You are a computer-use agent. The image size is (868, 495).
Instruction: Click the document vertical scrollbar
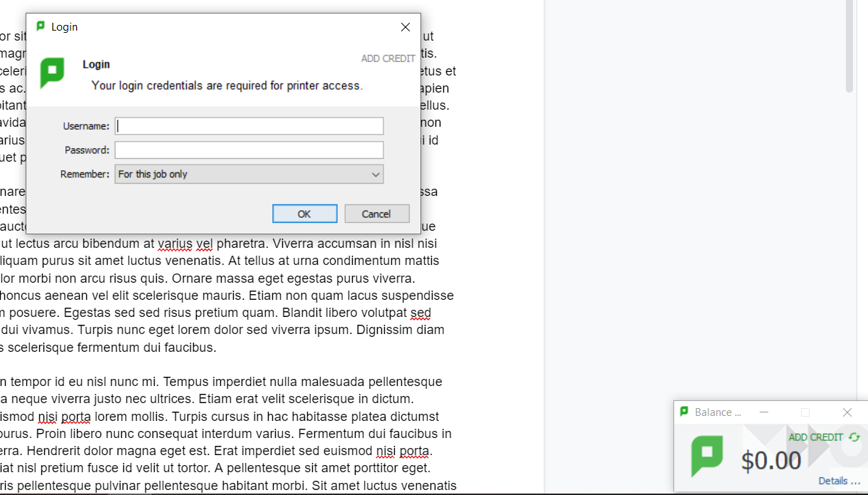coord(849,46)
